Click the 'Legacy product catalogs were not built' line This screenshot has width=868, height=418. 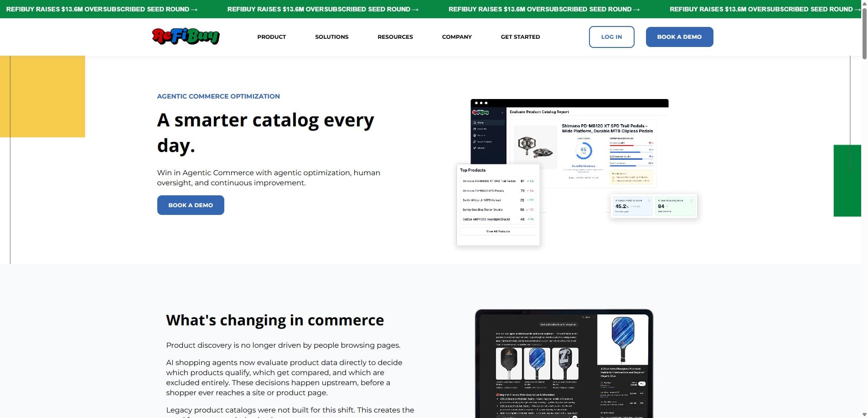tap(290, 410)
